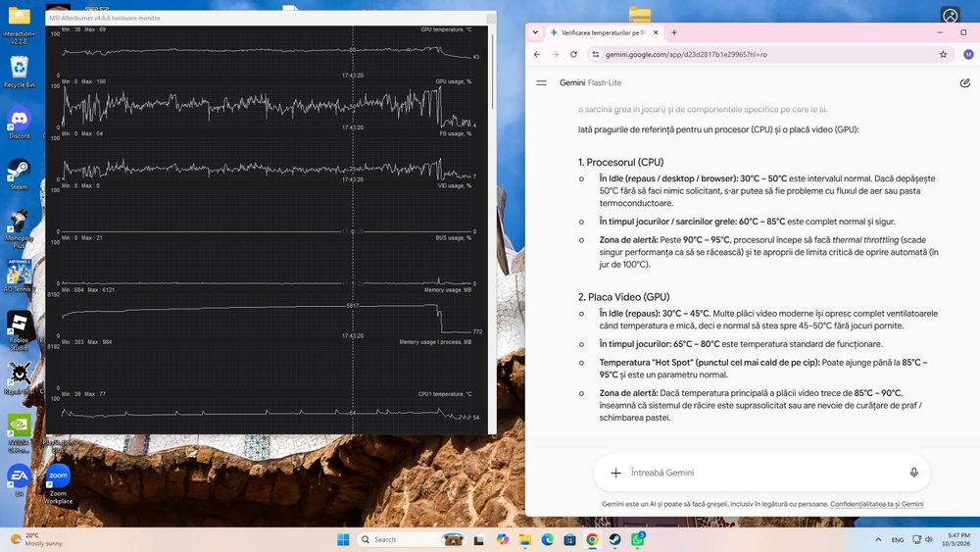Open Copilot from the taskbar
This screenshot has height=552, width=980.
coord(503,539)
